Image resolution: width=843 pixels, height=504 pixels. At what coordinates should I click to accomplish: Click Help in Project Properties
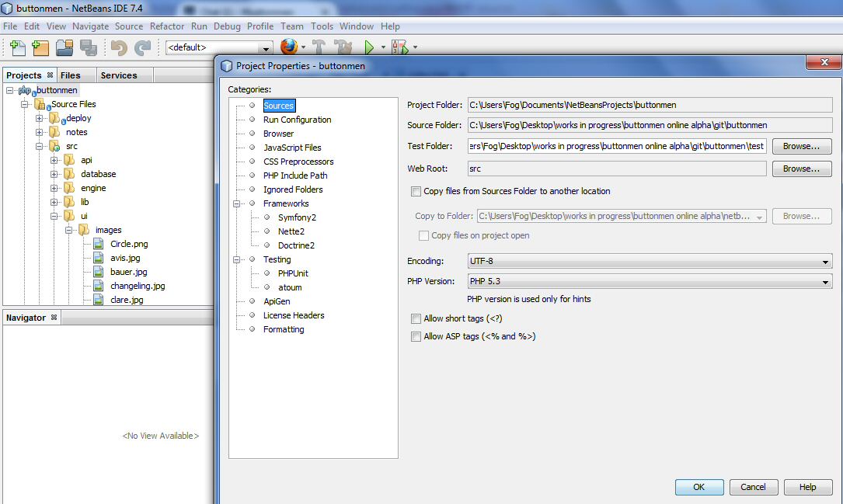pos(807,487)
